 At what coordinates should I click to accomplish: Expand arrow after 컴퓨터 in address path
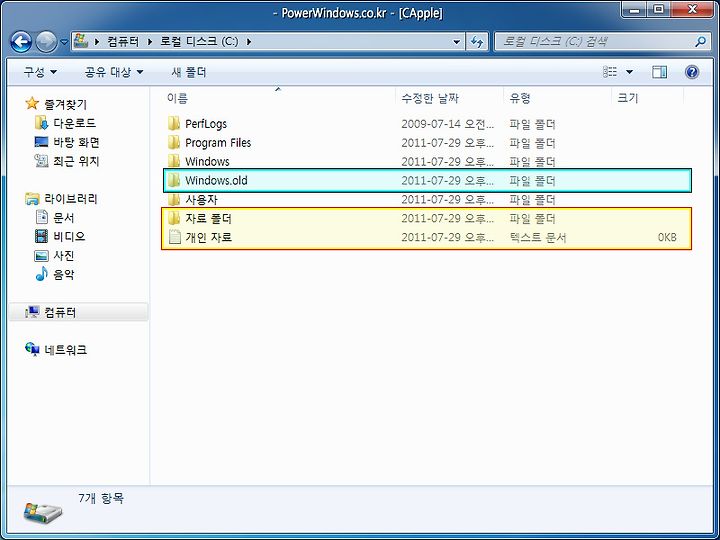pyautogui.click(x=150, y=41)
